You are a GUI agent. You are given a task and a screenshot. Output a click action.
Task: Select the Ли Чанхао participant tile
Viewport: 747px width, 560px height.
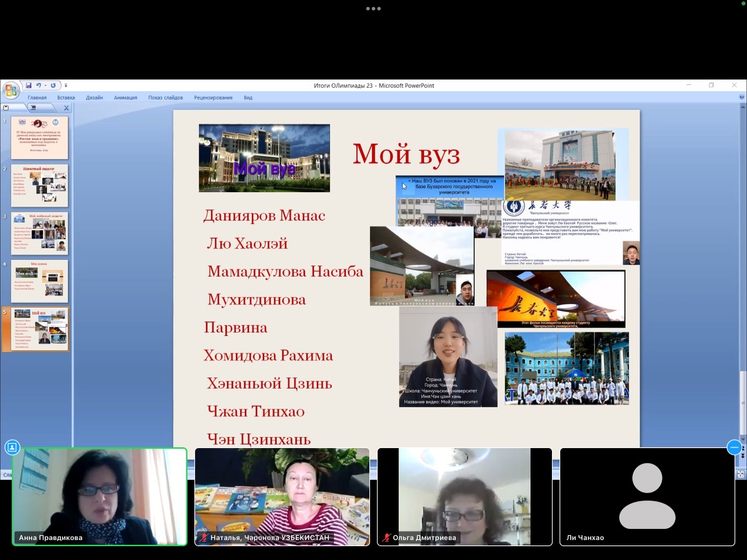[647, 496]
